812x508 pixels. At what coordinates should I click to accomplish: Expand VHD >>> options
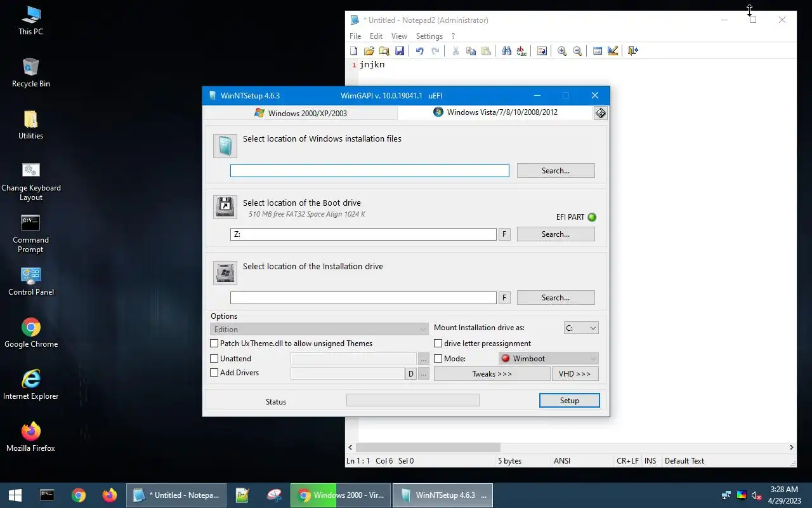575,374
